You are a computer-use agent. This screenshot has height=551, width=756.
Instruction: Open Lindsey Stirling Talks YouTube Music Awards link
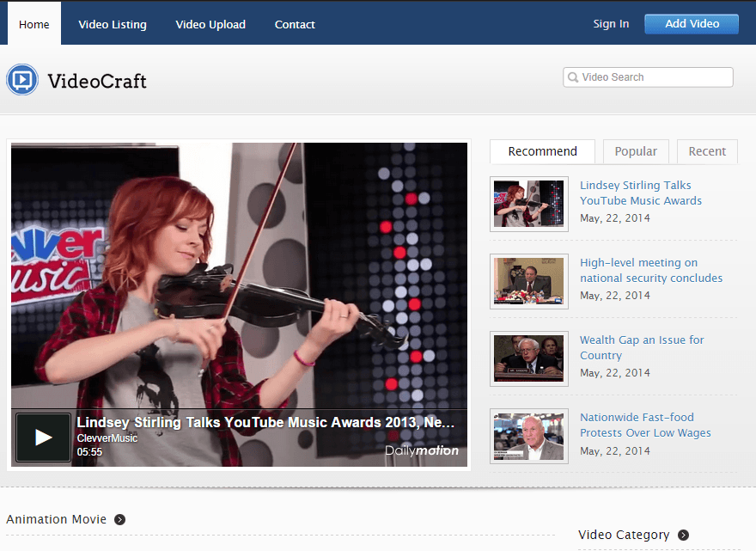tap(641, 193)
